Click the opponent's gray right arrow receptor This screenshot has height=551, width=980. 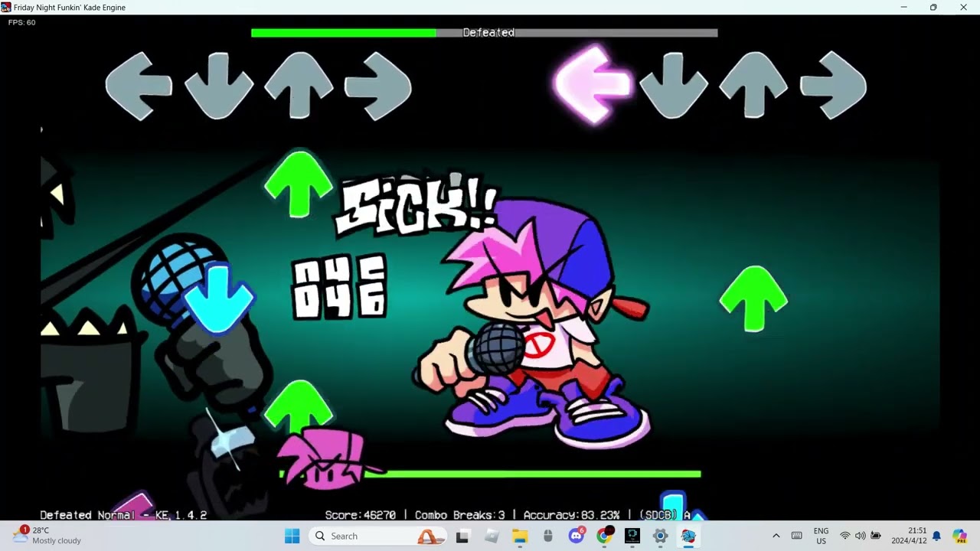378,86
